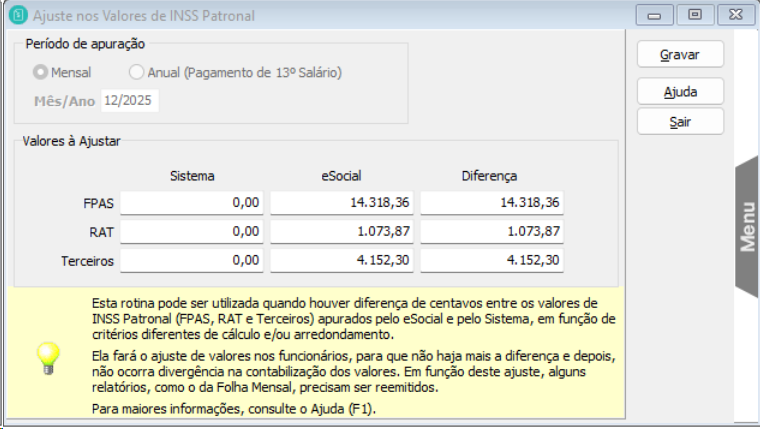Maximize the INSS Patronal window
Screen dimensions: 760x429
point(692,15)
